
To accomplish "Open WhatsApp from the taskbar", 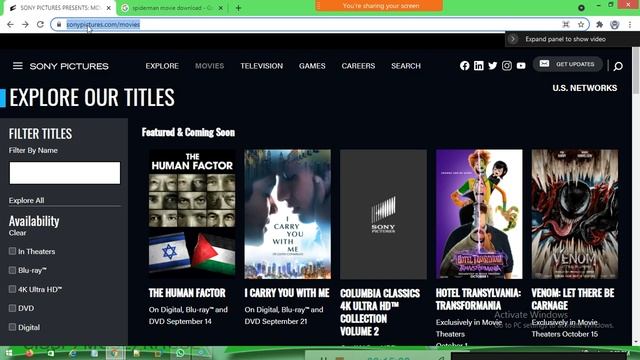I will [180, 353].
